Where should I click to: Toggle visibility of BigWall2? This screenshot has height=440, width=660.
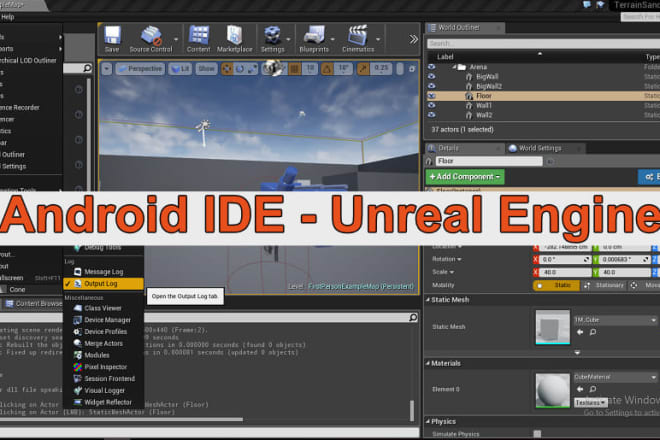coord(431,86)
